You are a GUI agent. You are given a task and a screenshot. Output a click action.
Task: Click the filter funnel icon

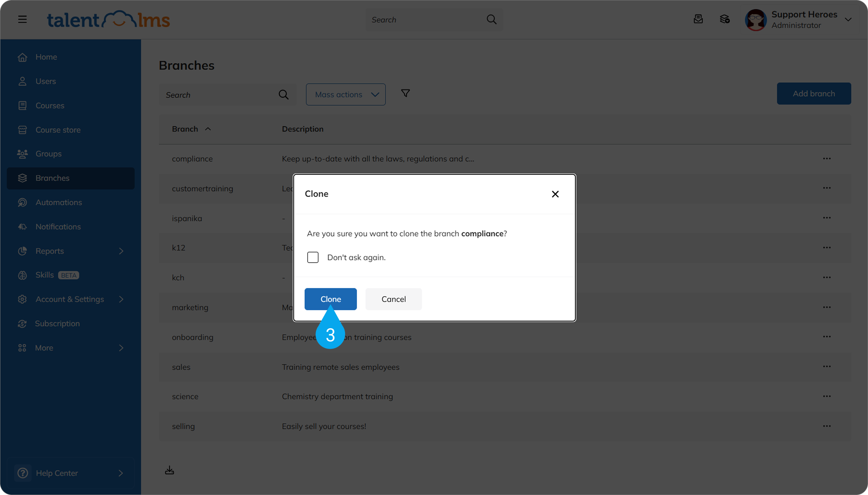tap(405, 93)
